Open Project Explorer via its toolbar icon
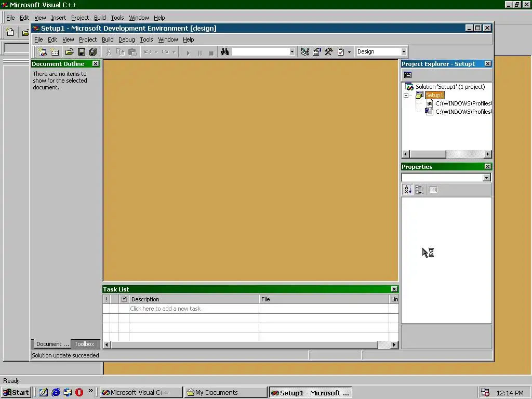This screenshot has height=399, width=532. pyautogui.click(x=304, y=52)
